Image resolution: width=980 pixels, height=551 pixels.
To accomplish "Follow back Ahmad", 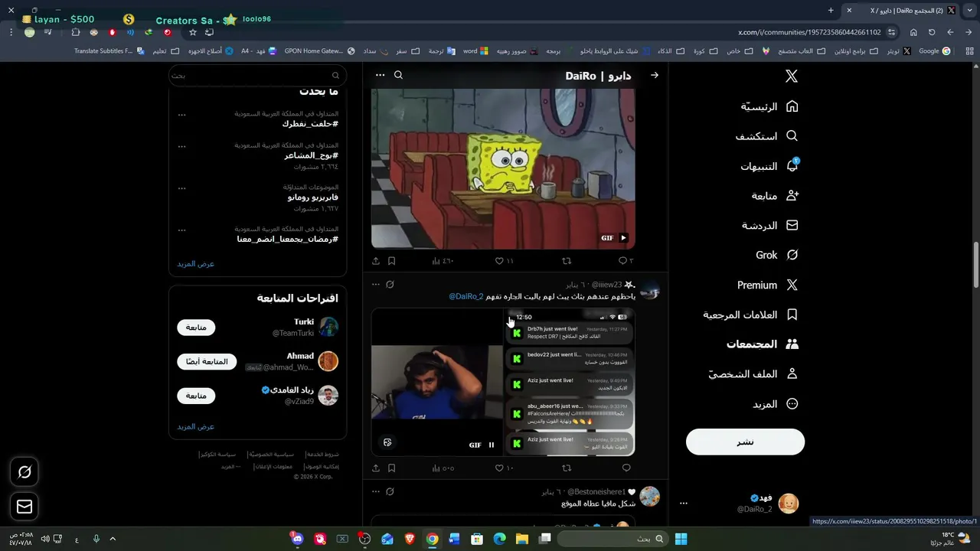I will [x=207, y=361].
